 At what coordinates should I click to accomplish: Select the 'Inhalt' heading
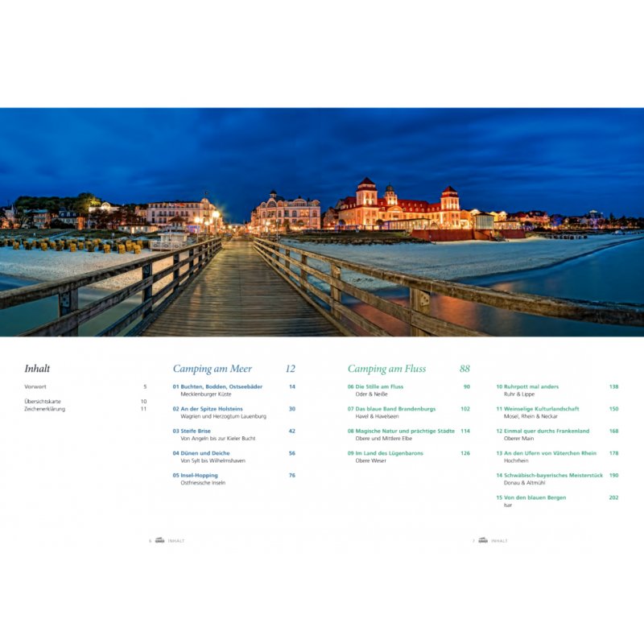click(x=37, y=369)
